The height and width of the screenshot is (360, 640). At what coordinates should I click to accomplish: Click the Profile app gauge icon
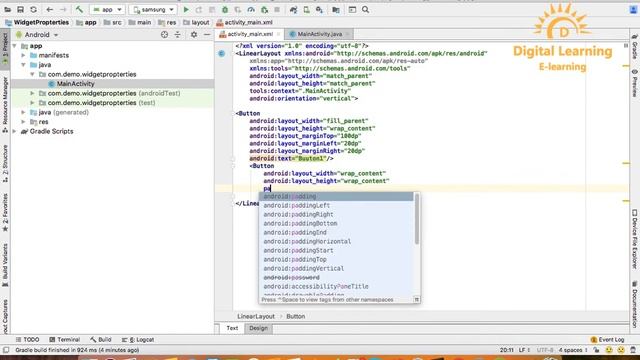(251, 9)
